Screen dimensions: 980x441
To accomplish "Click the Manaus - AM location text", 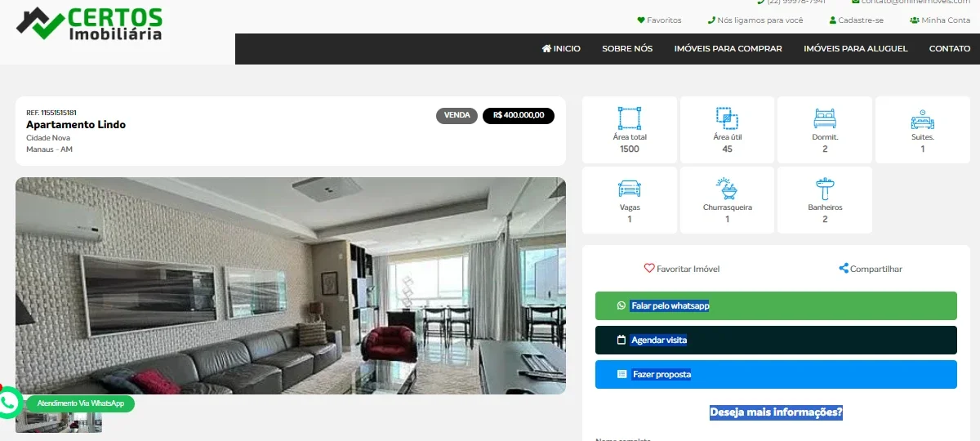I will tap(49, 149).
